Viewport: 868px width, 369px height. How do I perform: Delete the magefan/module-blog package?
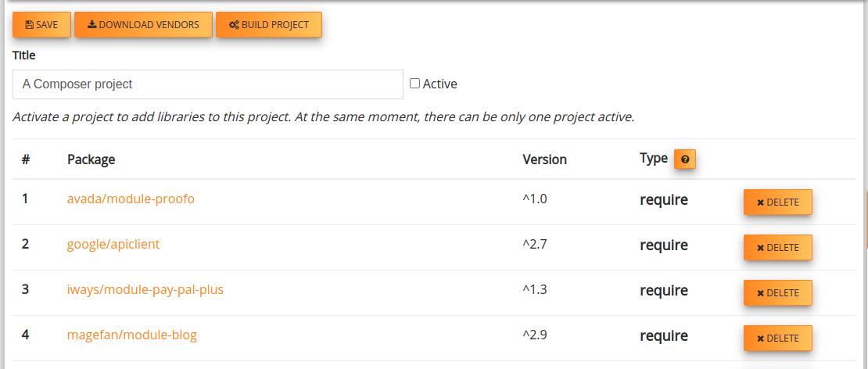tap(778, 338)
